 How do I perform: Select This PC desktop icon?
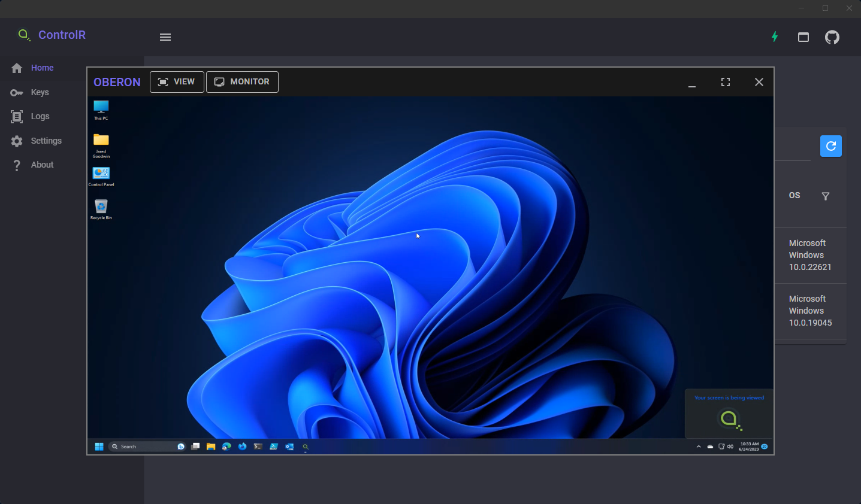click(x=101, y=110)
